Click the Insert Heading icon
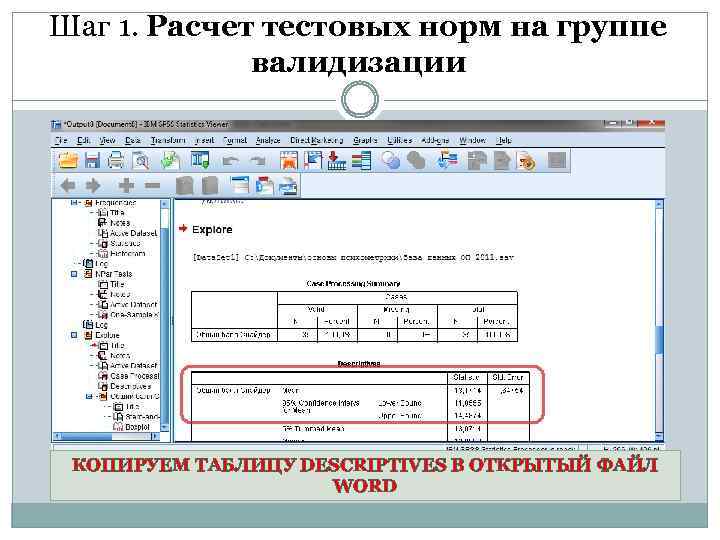The width and height of the screenshot is (720, 540). pos(240,186)
